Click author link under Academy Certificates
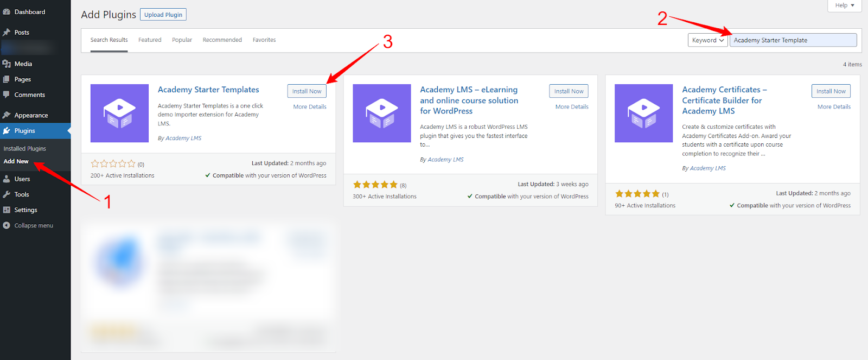 pos(708,168)
